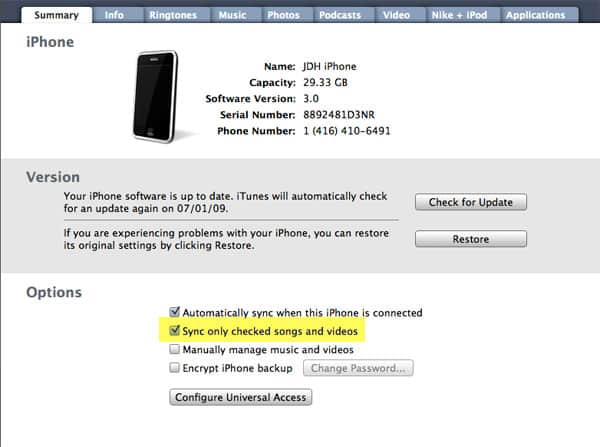Screen dimensions: 600x447
Task: Open Configure Universal Access
Action: pos(241,397)
